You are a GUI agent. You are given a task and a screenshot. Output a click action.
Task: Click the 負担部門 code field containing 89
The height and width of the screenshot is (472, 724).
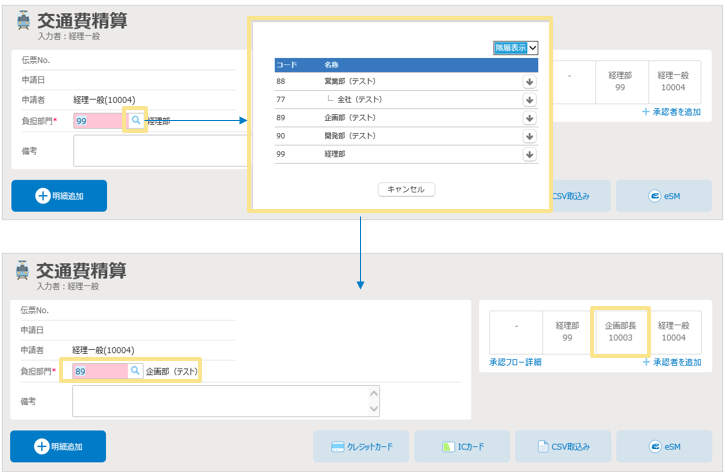click(98, 371)
